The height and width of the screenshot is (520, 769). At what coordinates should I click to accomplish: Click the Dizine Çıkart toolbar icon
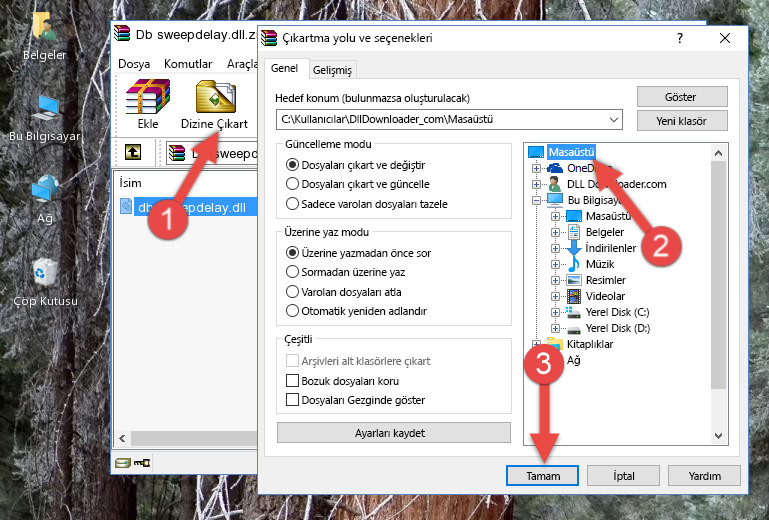215,104
